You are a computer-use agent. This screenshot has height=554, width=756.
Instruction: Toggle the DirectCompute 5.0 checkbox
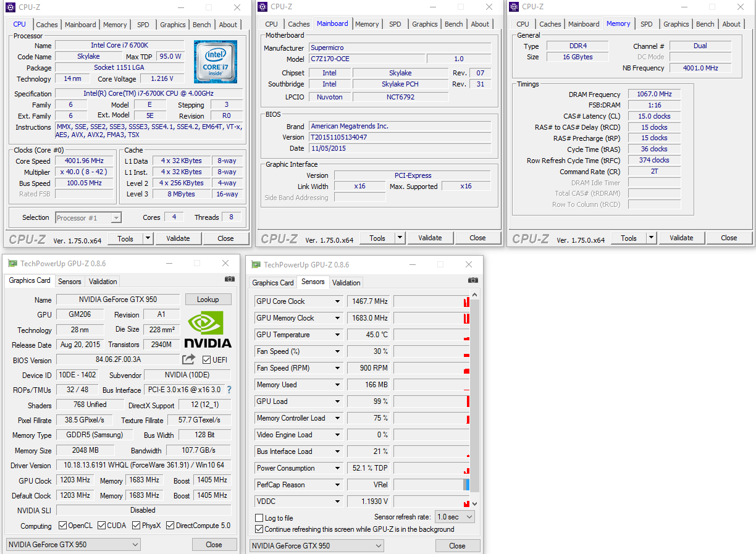170,526
